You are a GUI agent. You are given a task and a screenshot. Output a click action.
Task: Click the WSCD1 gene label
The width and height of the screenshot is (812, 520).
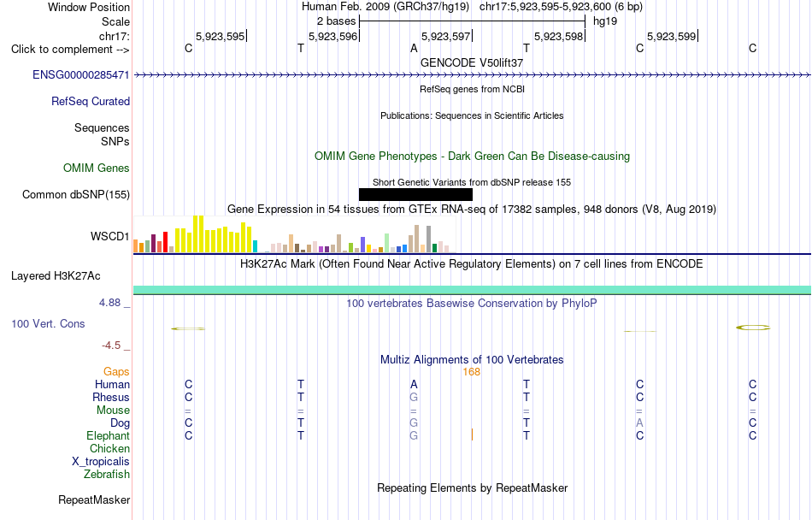[109, 237]
